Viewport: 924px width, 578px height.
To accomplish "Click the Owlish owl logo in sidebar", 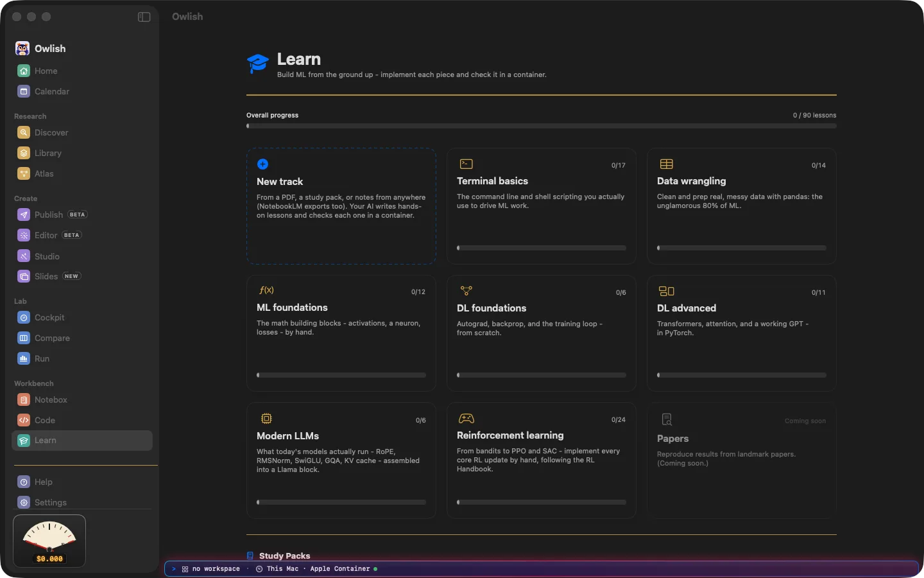I will coord(22,49).
